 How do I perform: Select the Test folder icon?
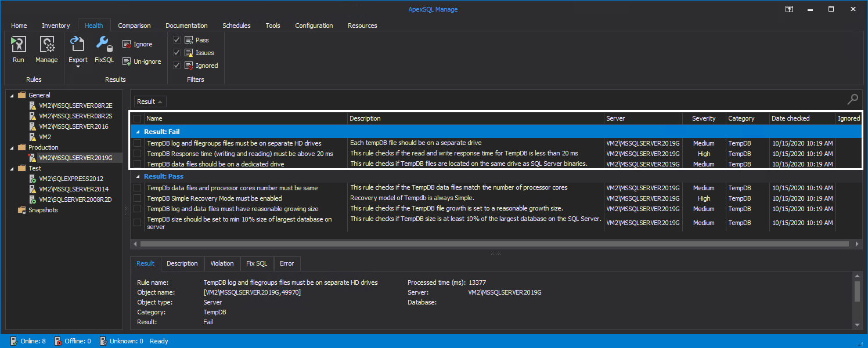22,168
